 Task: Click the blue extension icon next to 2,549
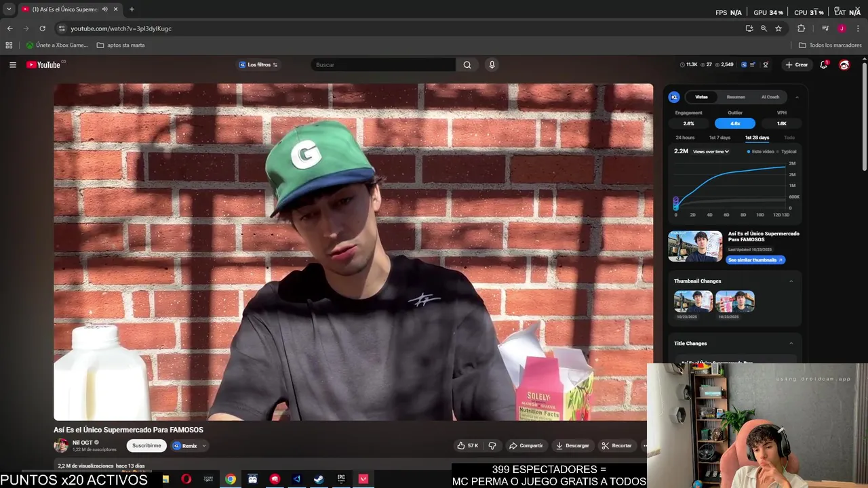tap(744, 65)
